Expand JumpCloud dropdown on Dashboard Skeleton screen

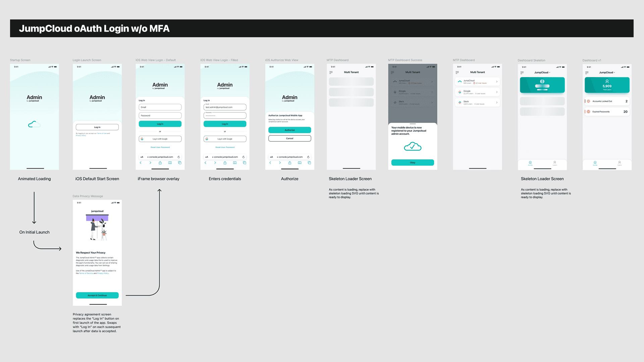pos(542,72)
